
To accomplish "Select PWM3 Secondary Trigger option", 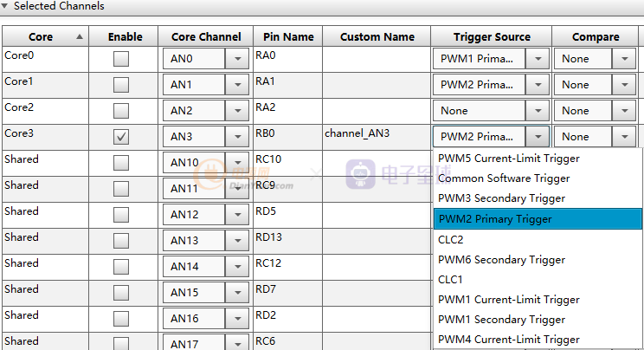I will click(501, 198).
